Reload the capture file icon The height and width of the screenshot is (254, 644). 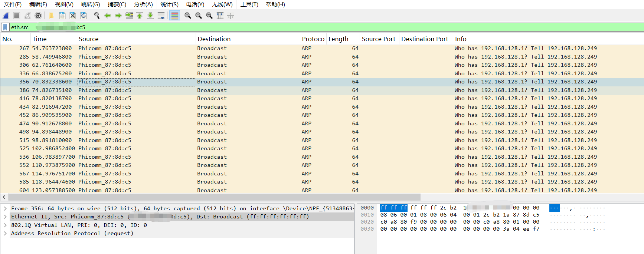84,16
